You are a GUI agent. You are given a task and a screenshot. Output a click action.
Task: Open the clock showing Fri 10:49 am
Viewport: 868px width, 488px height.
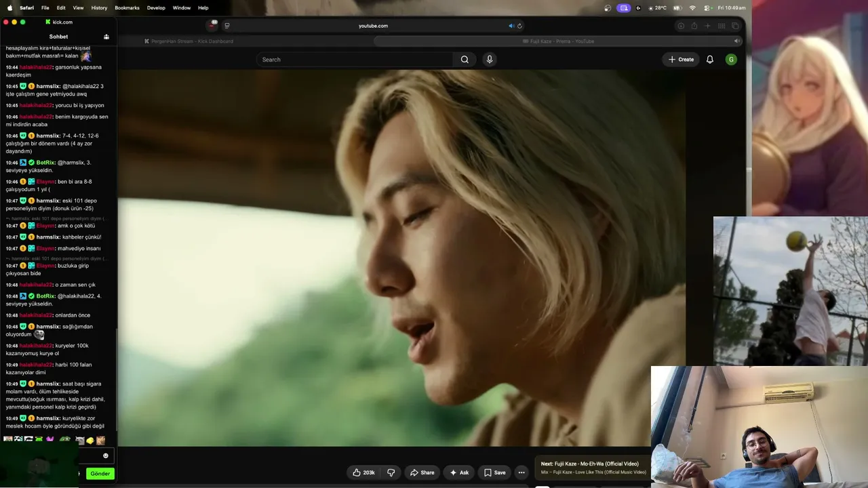732,7
